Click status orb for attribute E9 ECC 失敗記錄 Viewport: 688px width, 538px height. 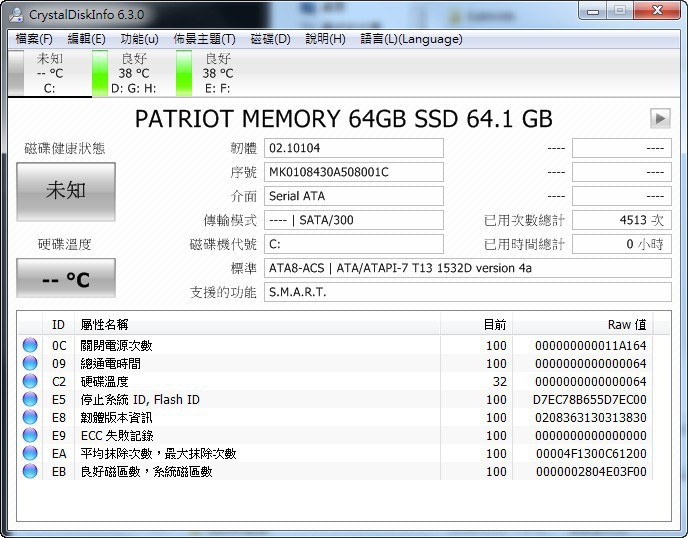coord(30,435)
